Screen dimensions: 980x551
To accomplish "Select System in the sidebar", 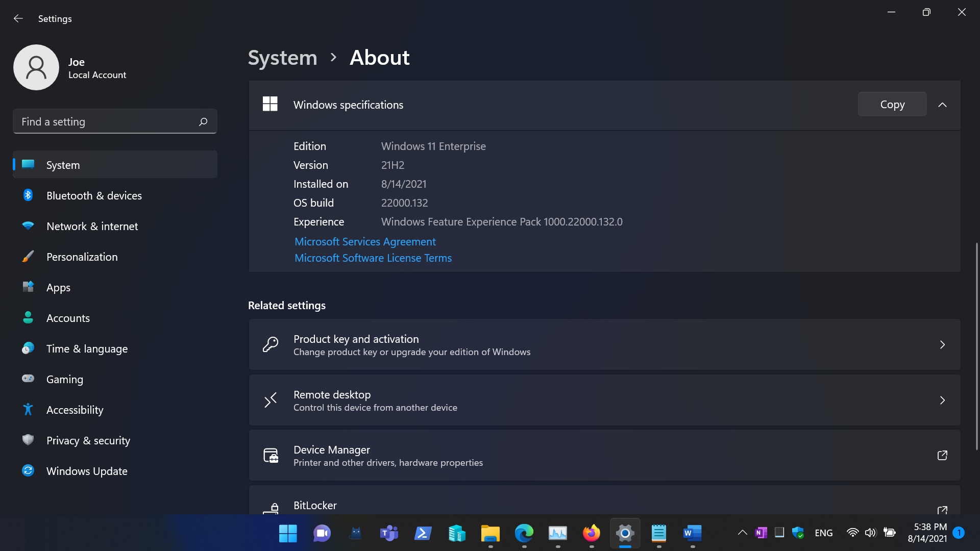I will [63, 165].
